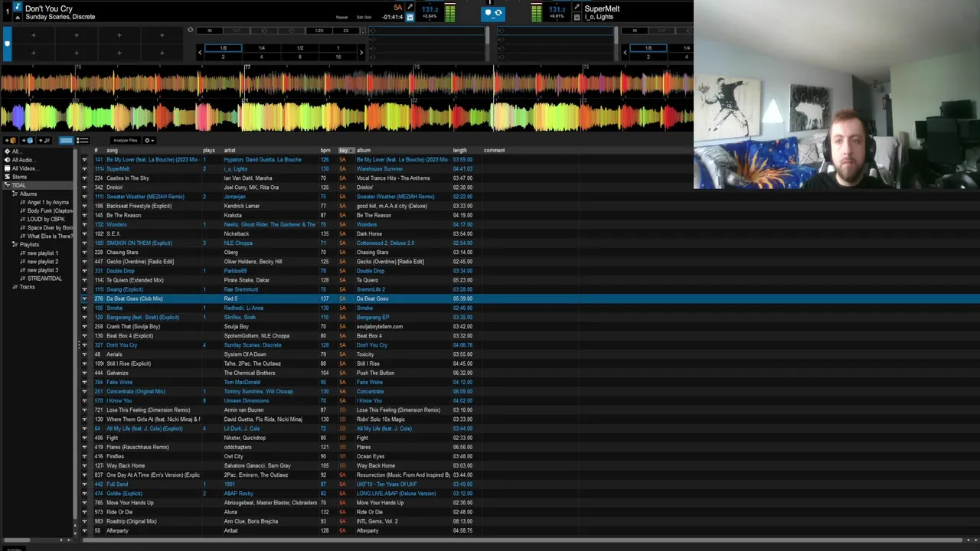980x551 pixels.
Task: Set the second cue point slot in top row
Action: coord(76,35)
